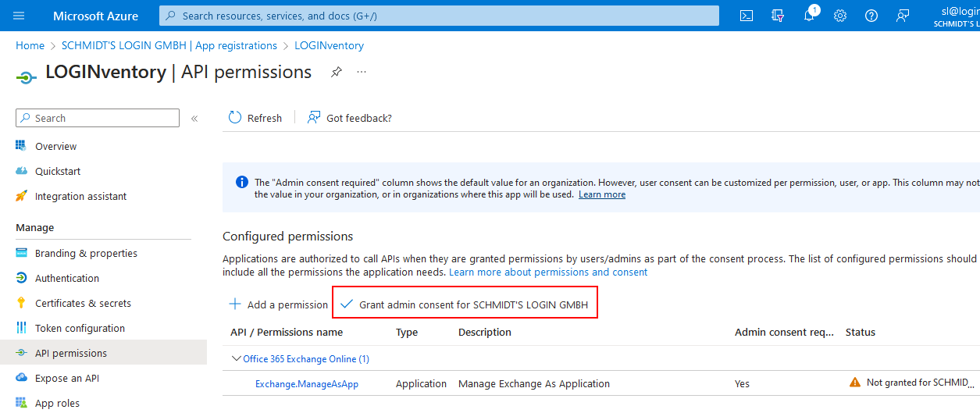
Task: Collapse the Office 365 Exchange Online group
Action: [x=237, y=359]
